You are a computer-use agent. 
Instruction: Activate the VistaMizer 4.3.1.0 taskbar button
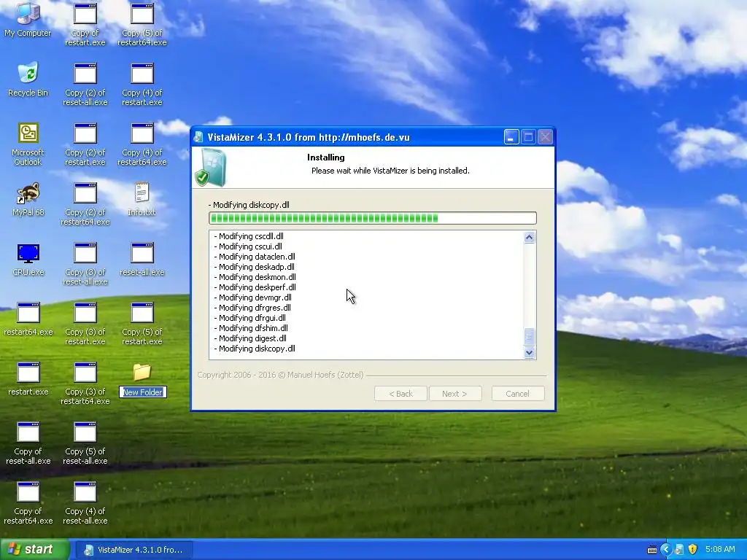click(x=134, y=550)
